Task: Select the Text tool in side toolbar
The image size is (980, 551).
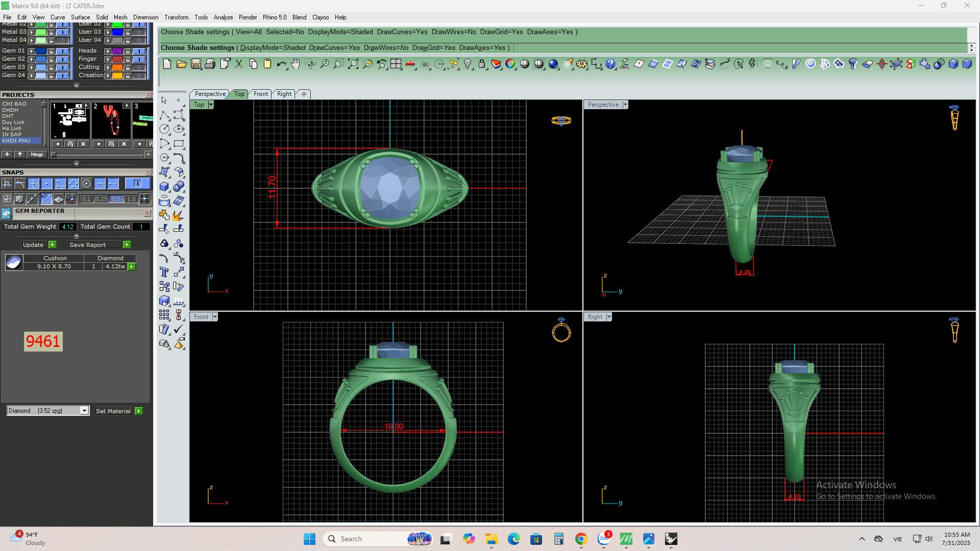Action: [x=164, y=272]
